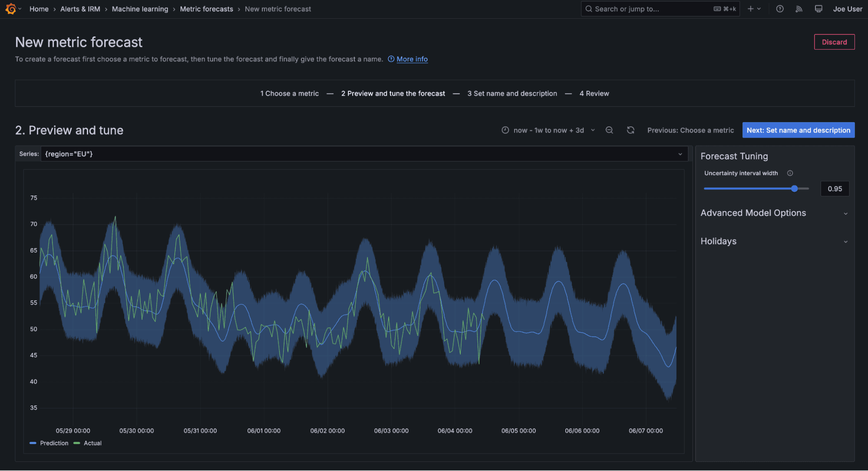Open the More info link
The image size is (868, 471).
412,59
